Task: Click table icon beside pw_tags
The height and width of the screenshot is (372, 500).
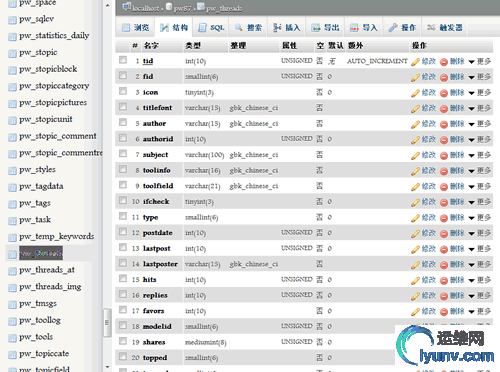Action: pyautogui.click(x=12, y=204)
